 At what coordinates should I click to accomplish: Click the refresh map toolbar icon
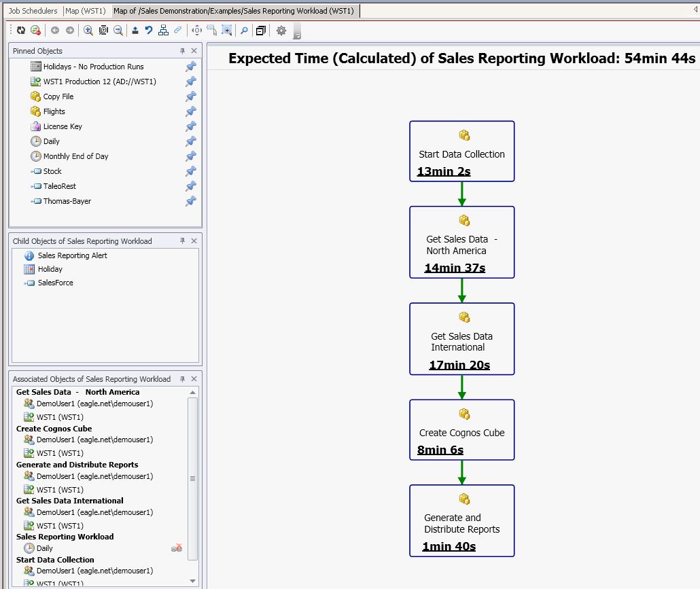[21, 31]
